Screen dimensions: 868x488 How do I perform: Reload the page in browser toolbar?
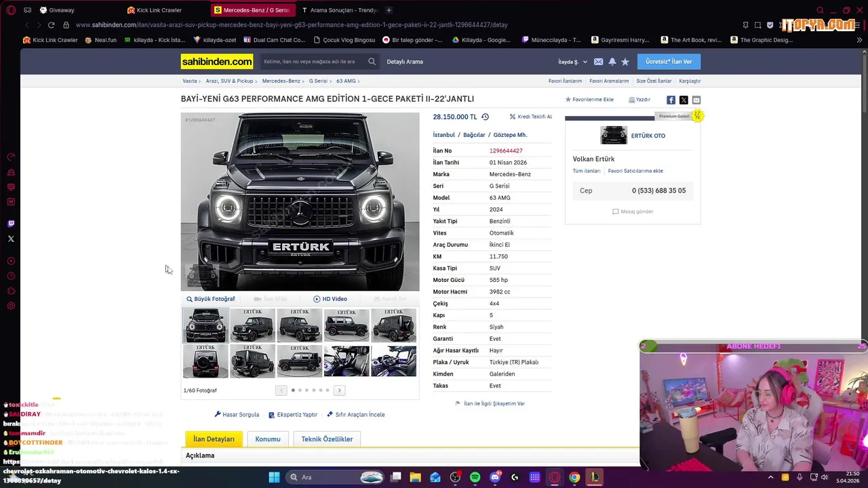tap(51, 25)
